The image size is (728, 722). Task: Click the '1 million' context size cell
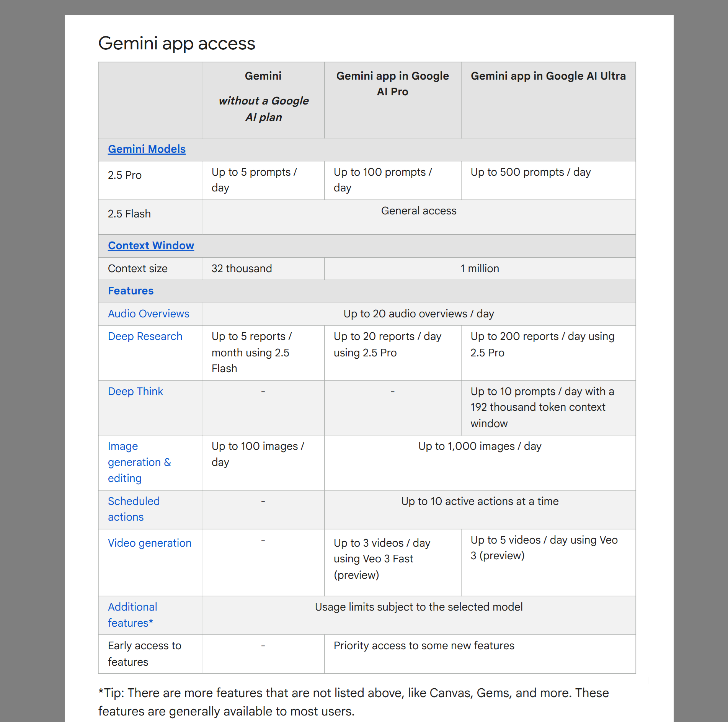click(480, 268)
